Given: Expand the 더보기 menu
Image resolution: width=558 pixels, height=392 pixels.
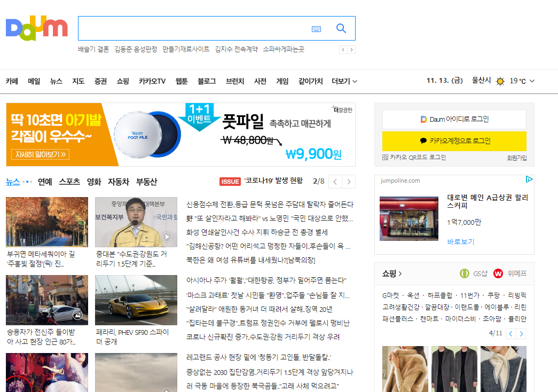Looking at the screenshot, I should [344, 81].
